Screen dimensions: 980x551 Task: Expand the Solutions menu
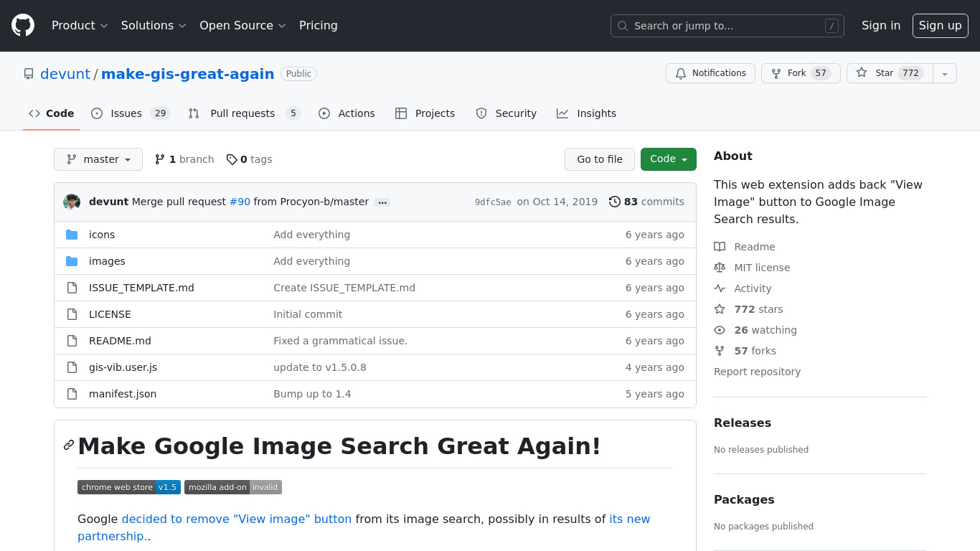coord(154,26)
